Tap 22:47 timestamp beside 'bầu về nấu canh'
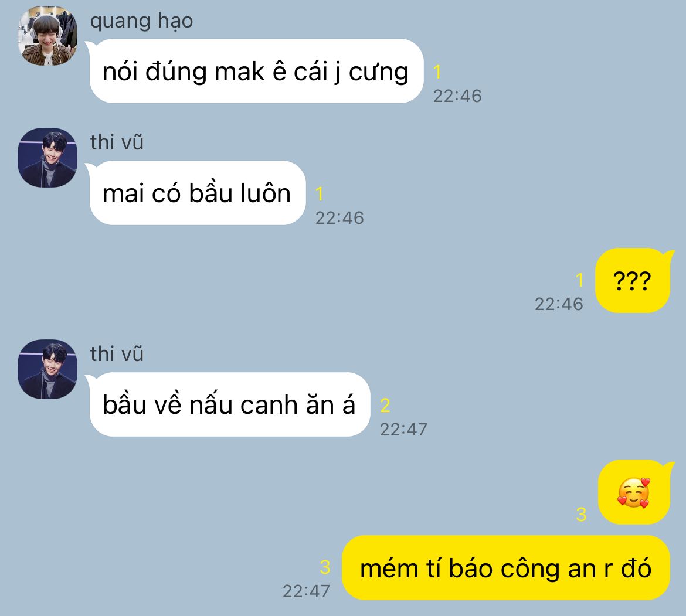The height and width of the screenshot is (616, 686). (x=403, y=429)
